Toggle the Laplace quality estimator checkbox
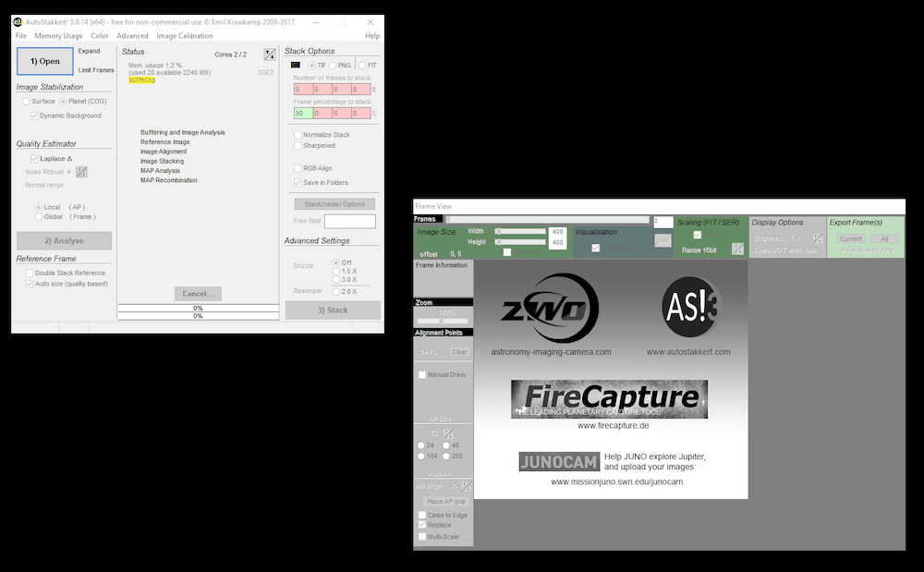Image resolution: width=924 pixels, height=572 pixels. click(x=34, y=159)
